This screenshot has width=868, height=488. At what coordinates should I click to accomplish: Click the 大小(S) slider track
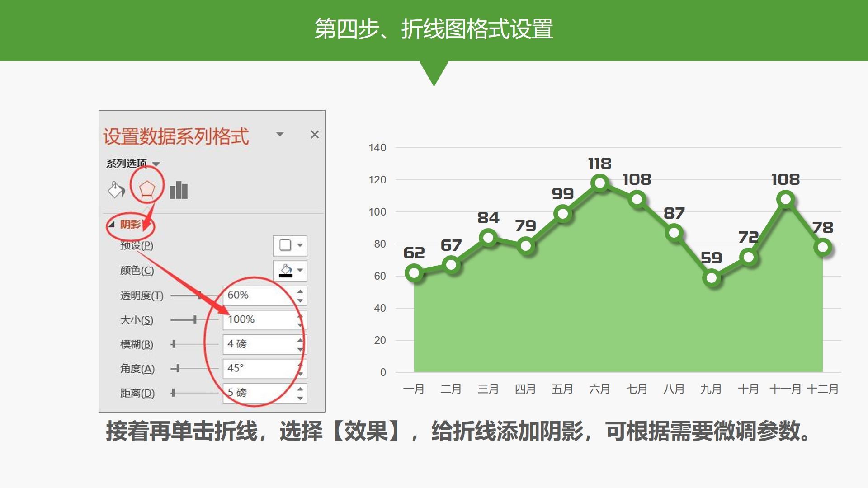pyautogui.click(x=194, y=320)
